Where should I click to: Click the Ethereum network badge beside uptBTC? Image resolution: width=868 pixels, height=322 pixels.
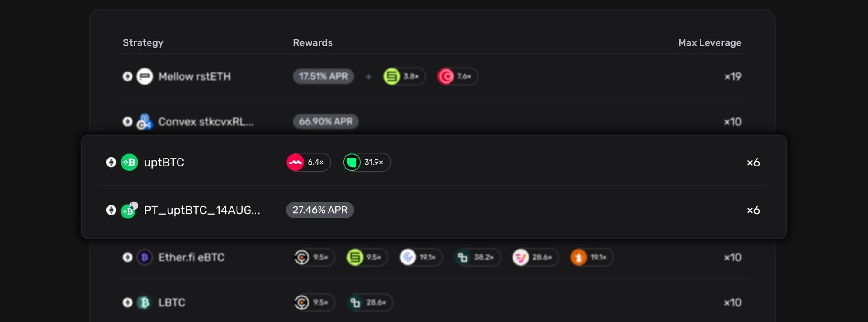(x=111, y=163)
